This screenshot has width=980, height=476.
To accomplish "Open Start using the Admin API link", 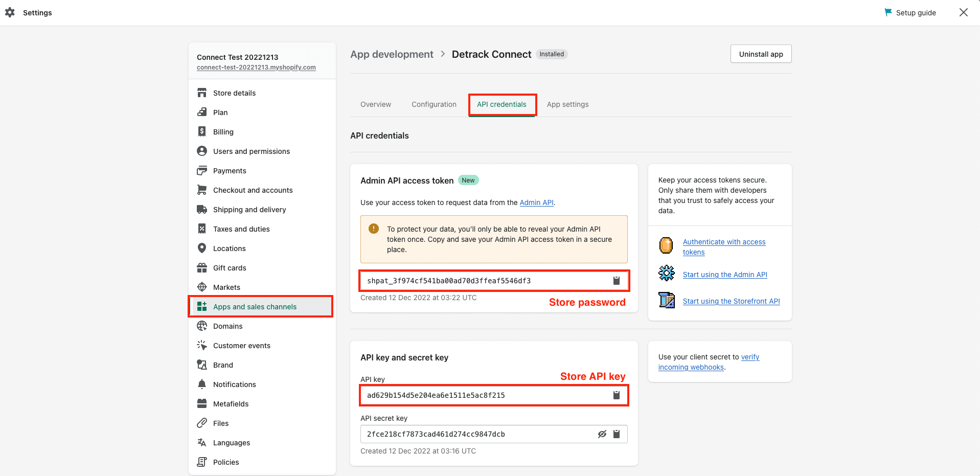I will [725, 275].
